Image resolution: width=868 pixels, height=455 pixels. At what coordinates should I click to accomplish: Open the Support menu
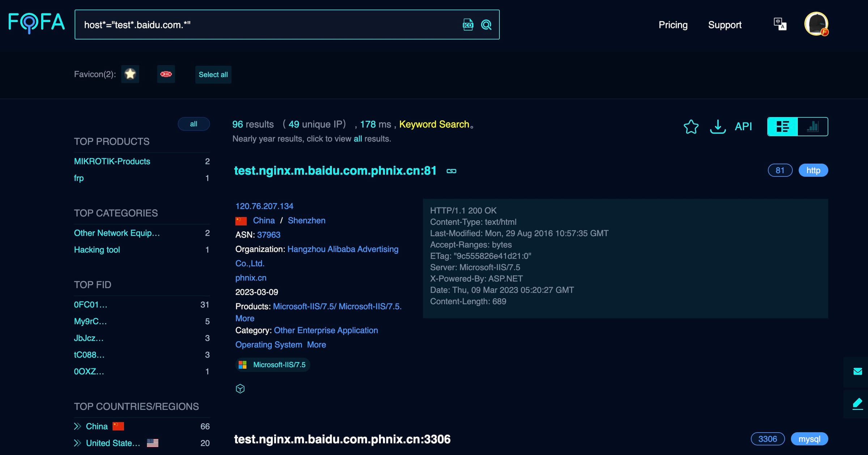click(725, 25)
